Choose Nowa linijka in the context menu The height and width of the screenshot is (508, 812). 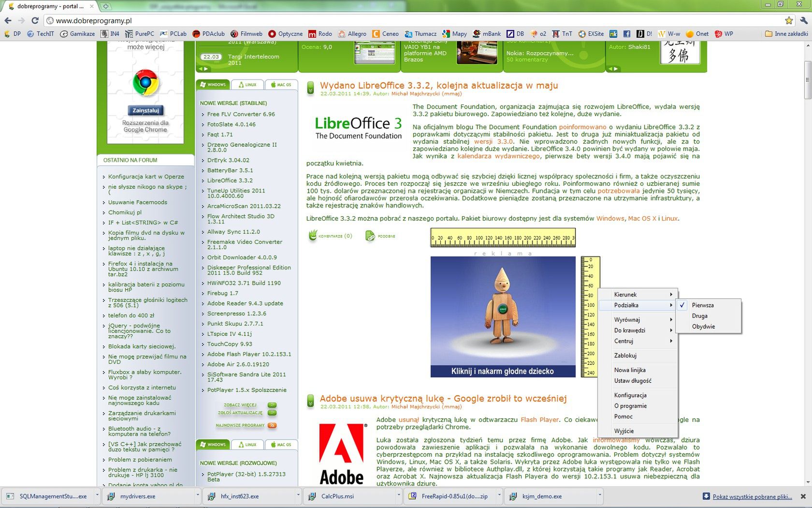(638, 370)
